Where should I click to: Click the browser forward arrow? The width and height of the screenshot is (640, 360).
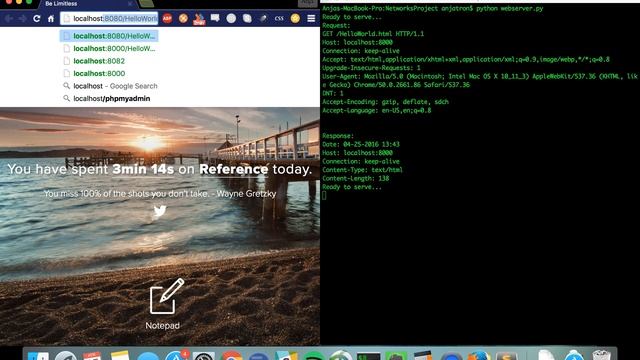pos(22,18)
